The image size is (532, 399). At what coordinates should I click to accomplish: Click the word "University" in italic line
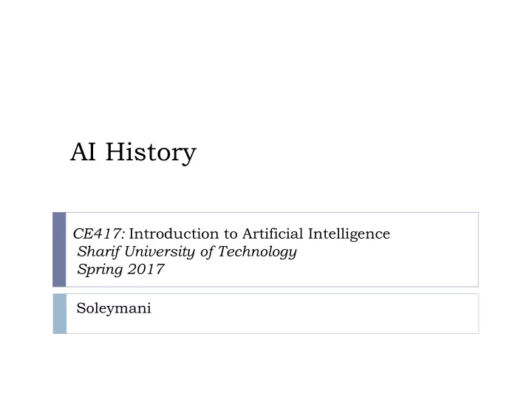[160, 252]
